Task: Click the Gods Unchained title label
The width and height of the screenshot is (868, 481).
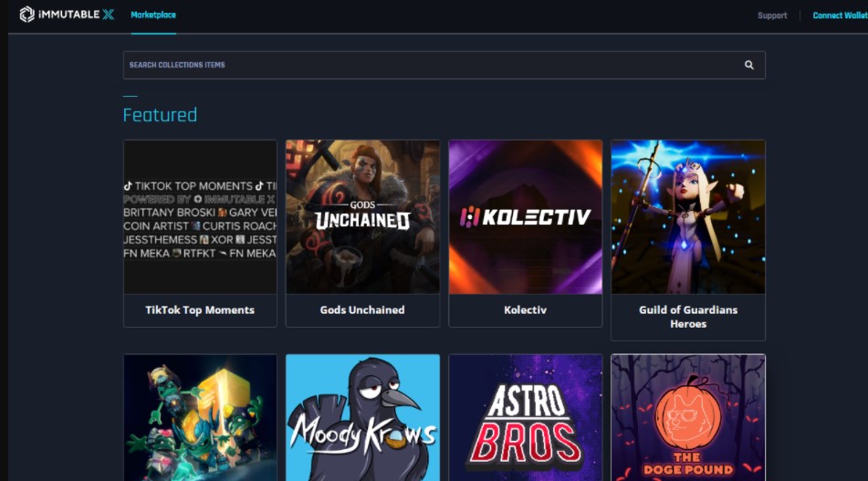Action: (x=362, y=310)
